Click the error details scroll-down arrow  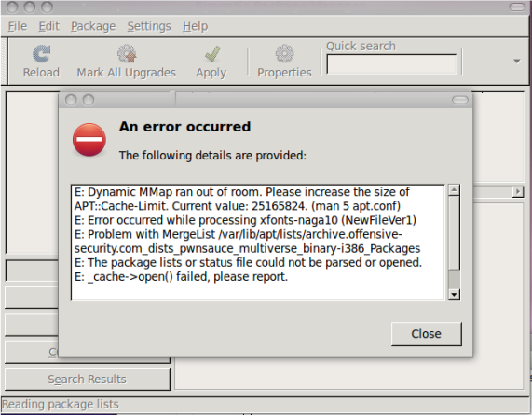pyautogui.click(x=454, y=294)
